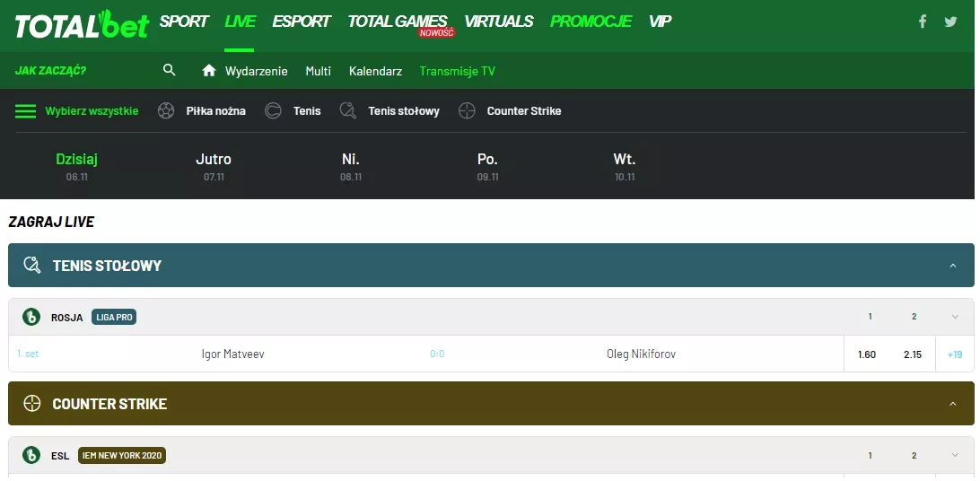Click the table tennis paddle icon in filter bar
This screenshot has width=980, height=481.
[x=348, y=111]
